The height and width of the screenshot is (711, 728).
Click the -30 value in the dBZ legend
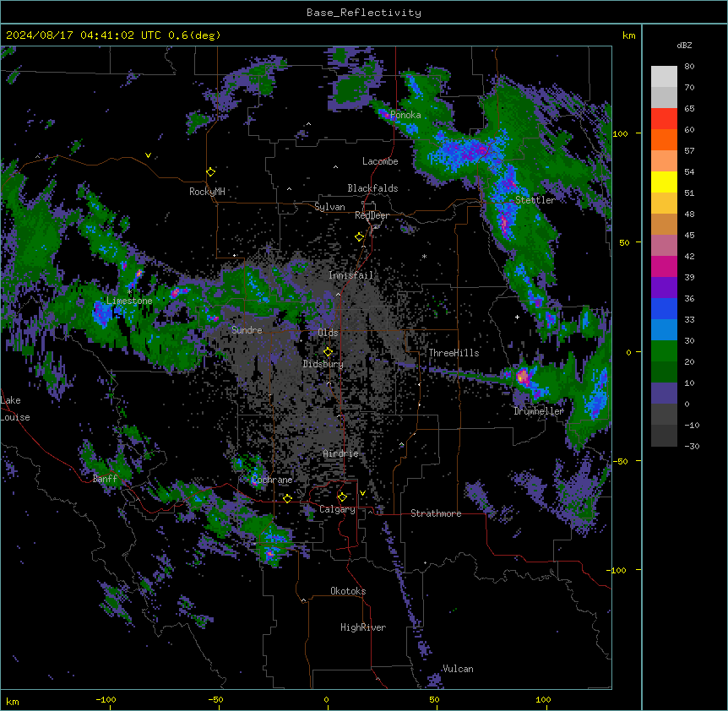tap(692, 446)
